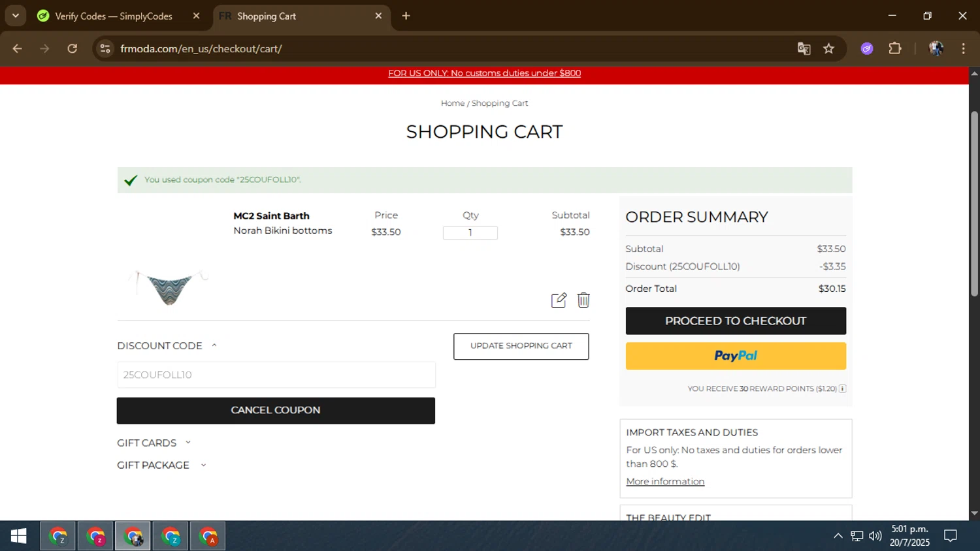This screenshot has height=551, width=980.
Task: Open the More information link
Action: pyautogui.click(x=665, y=481)
